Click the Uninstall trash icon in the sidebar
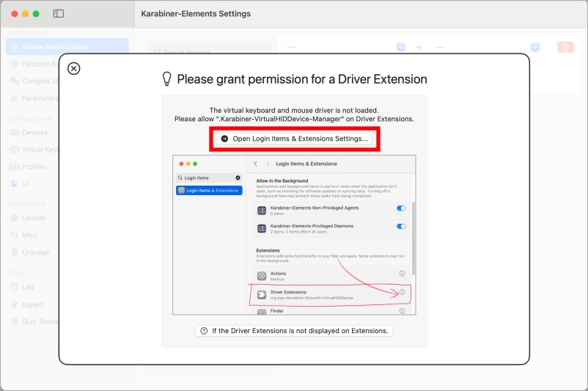This screenshot has width=588, height=391. click(15, 252)
